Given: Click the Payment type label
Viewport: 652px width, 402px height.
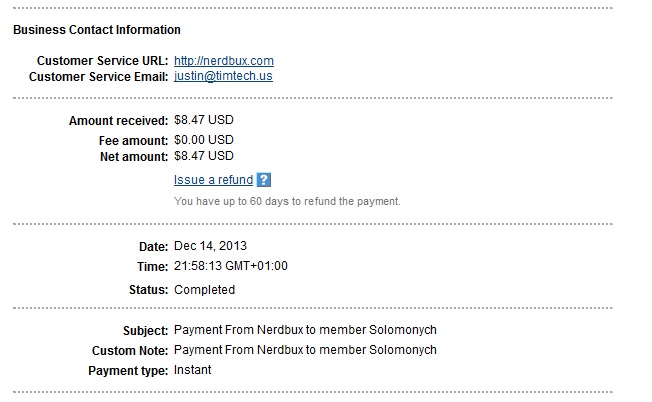Looking at the screenshot, I should click(128, 371).
